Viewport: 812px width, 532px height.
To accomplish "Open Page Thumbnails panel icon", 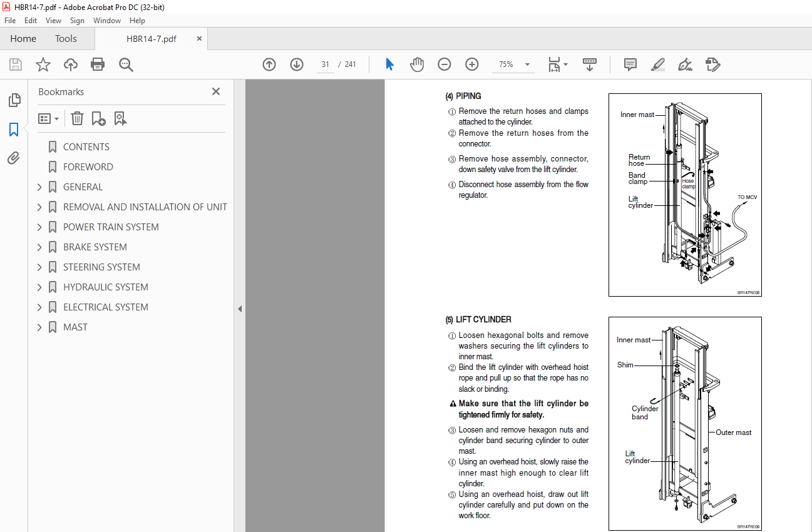I will point(14,100).
